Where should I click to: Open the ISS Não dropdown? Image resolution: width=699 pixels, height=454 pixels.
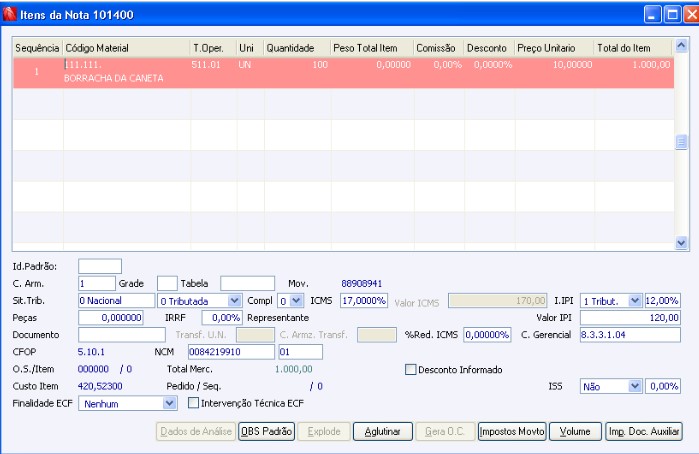click(635, 386)
